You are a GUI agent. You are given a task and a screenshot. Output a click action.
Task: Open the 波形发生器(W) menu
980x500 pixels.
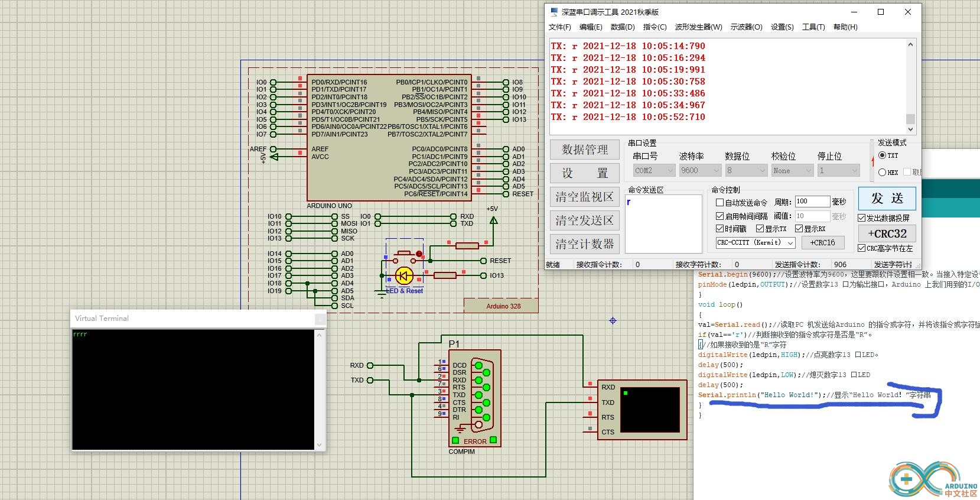(699, 27)
